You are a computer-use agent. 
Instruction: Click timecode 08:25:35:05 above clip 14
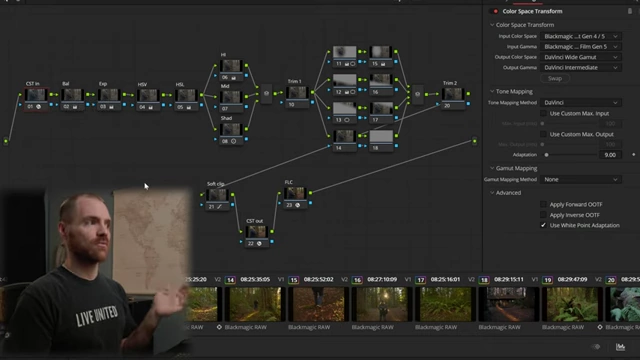pyautogui.click(x=255, y=280)
